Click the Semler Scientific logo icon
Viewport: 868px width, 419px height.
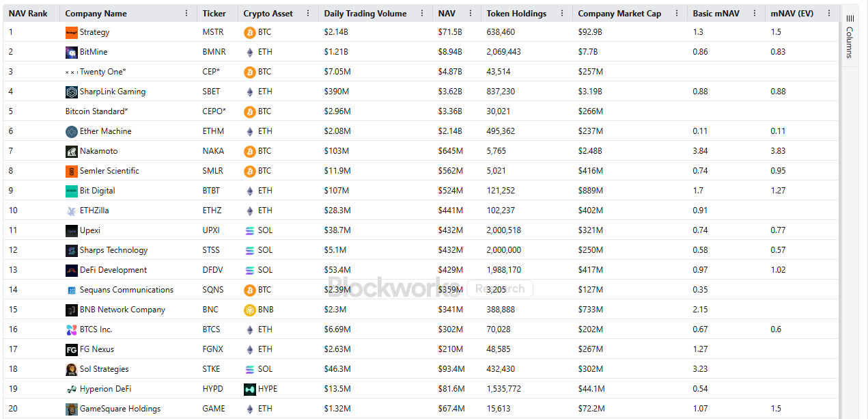pyautogui.click(x=72, y=171)
